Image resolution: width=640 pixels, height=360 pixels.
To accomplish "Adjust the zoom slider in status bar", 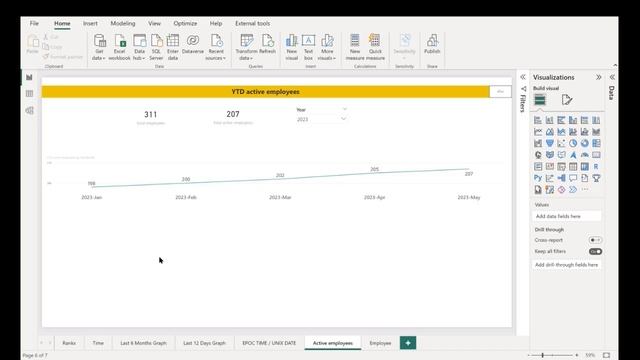I will pos(542,355).
